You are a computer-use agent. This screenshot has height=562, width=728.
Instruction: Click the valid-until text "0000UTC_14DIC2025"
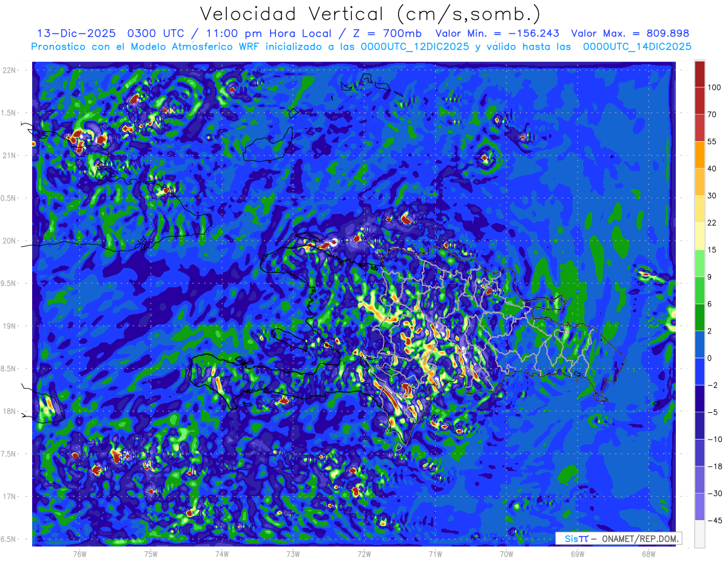[x=637, y=47]
